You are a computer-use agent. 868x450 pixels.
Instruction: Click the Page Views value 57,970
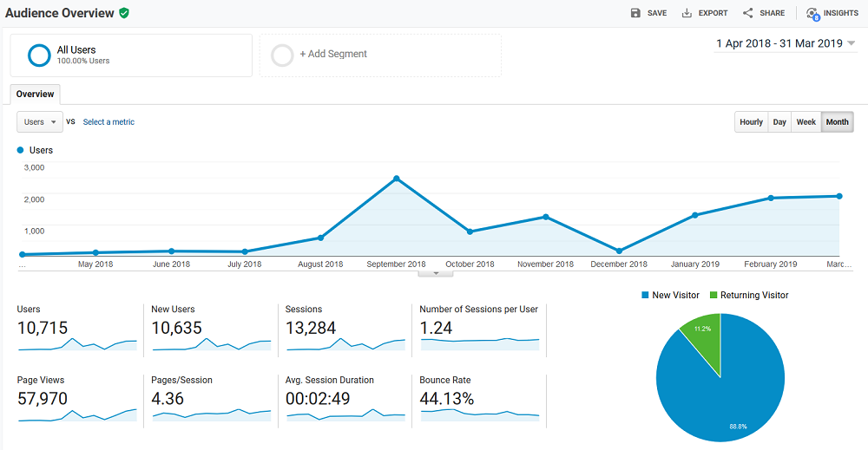click(43, 399)
